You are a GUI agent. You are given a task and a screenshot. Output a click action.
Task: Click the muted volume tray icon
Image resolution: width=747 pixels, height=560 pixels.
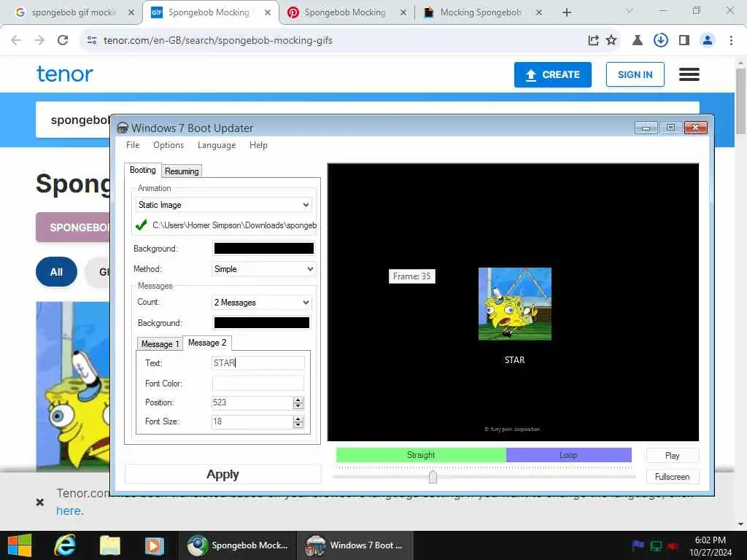pyautogui.click(x=673, y=545)
